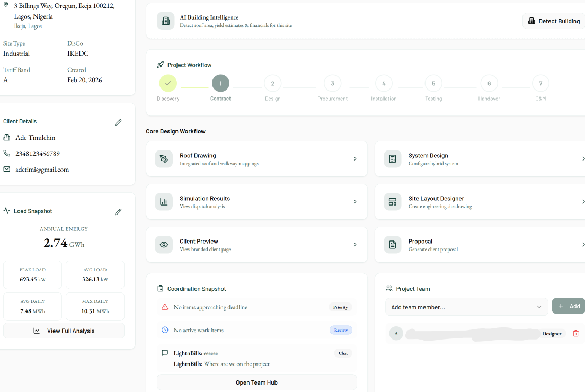Viewport: 585px width, 392px height.
Task: Select the Procurement workflow step 3
Action: (x=332, y=83)
